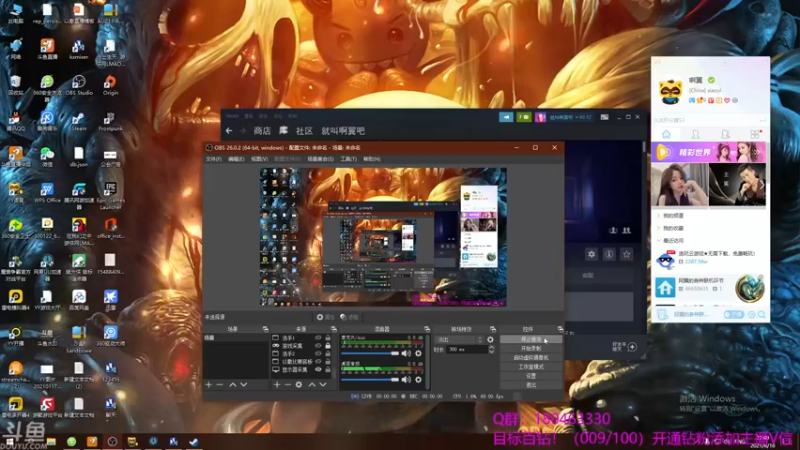Enable 工作室模式 studio mode

click(531, 367)
